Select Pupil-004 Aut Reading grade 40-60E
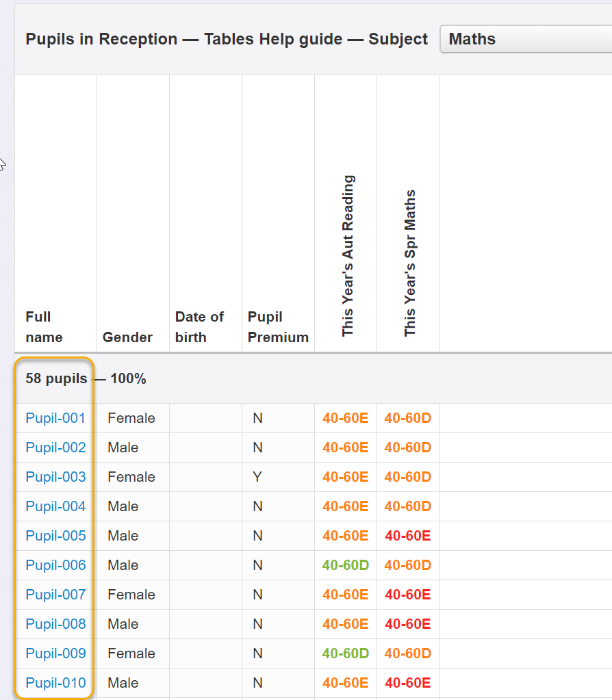Screen dimensions: 612x700 (346, 507)
